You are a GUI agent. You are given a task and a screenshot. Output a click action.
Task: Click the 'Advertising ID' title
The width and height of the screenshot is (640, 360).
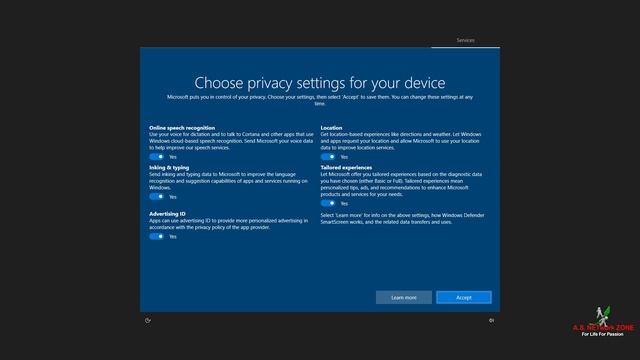tap(167, 213)
